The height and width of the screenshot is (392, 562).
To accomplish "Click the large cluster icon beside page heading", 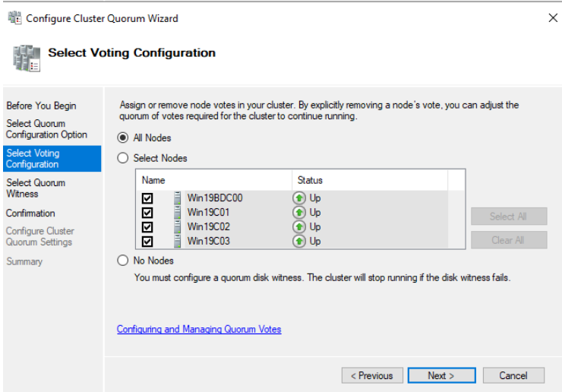I will click(26, 58).
